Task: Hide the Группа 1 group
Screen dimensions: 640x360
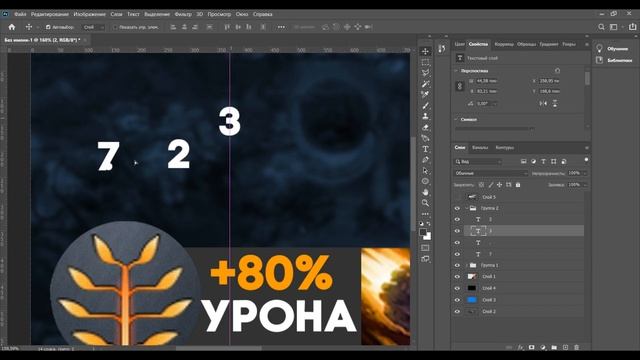Action: click(x=457, y=265)
